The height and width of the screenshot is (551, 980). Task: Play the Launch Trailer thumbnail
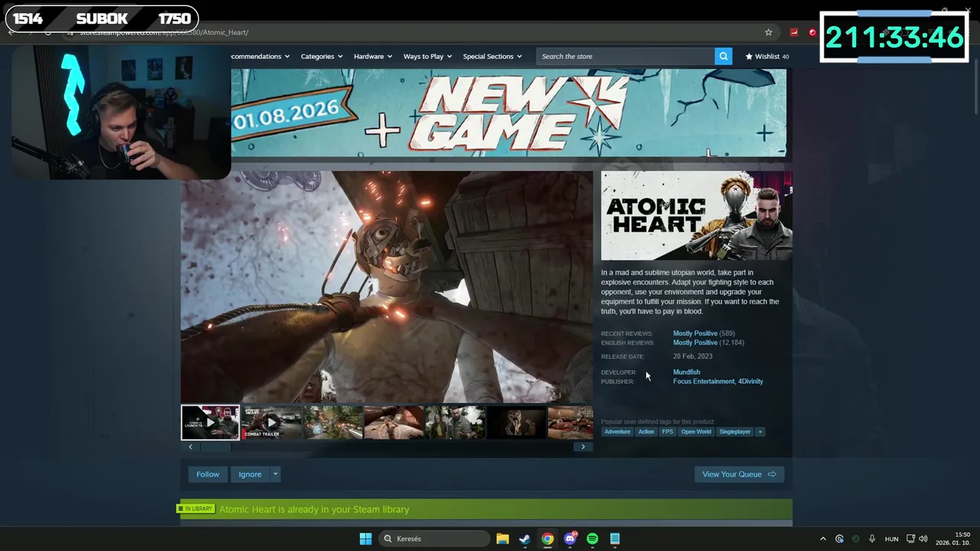[x=210, y=422]
